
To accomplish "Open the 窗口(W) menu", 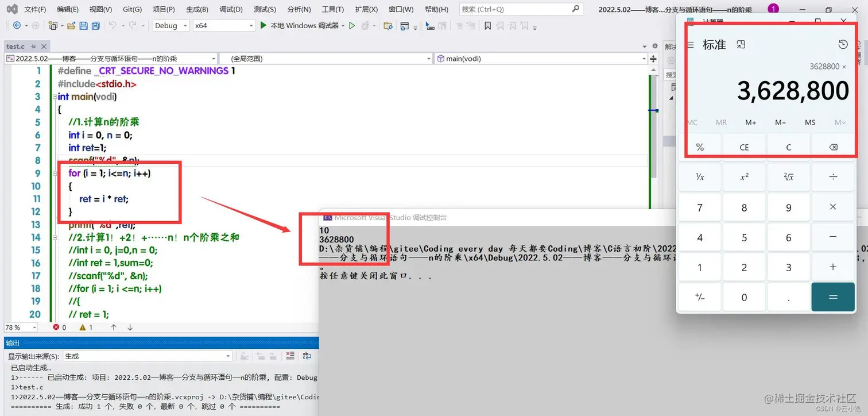I will click(x=401, y=9).
